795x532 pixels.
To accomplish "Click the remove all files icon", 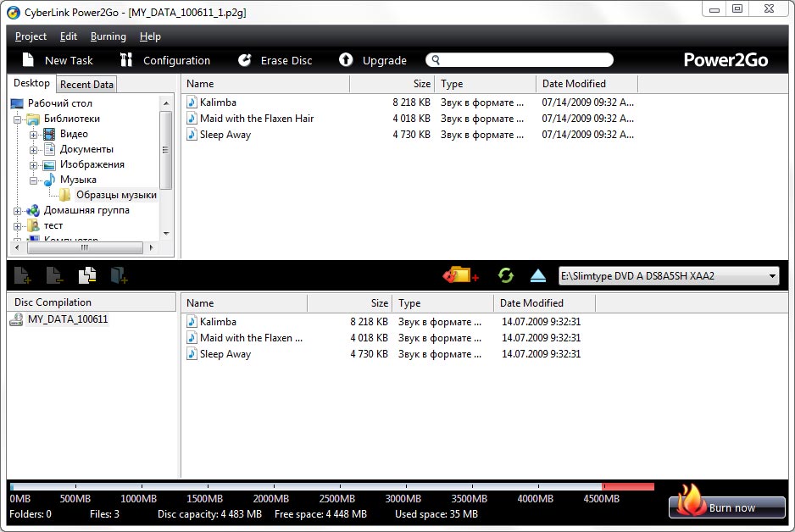I will pyautogui.click(x=87, y=275).
